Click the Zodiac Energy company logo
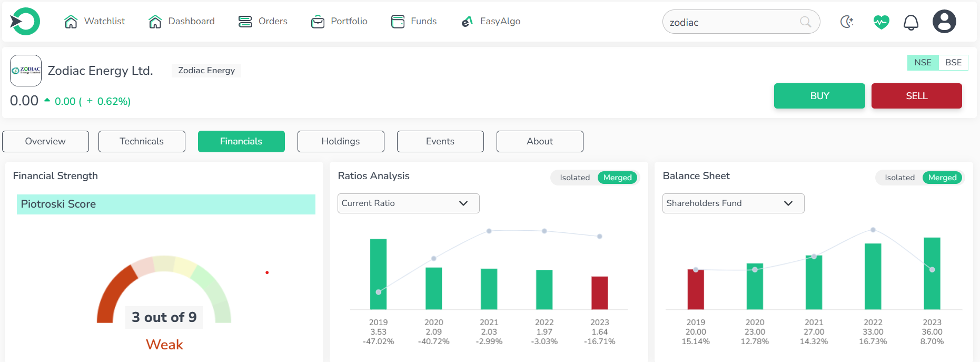The image size is (980, 362). (26, 71)
